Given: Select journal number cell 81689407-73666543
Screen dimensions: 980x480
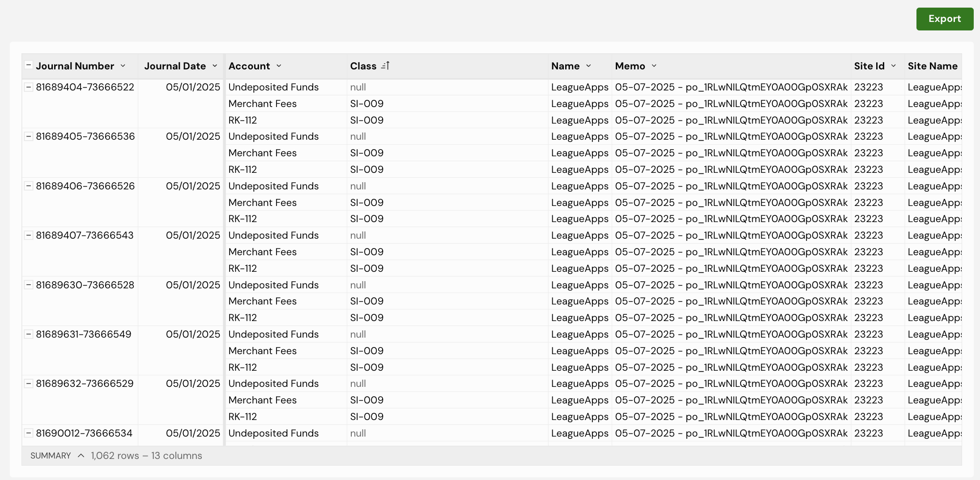Looking at the screenshot, I should (x=85, y=235).
